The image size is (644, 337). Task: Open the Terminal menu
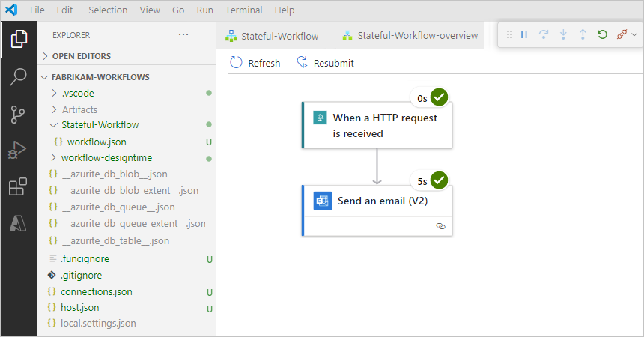click(244, 10)
